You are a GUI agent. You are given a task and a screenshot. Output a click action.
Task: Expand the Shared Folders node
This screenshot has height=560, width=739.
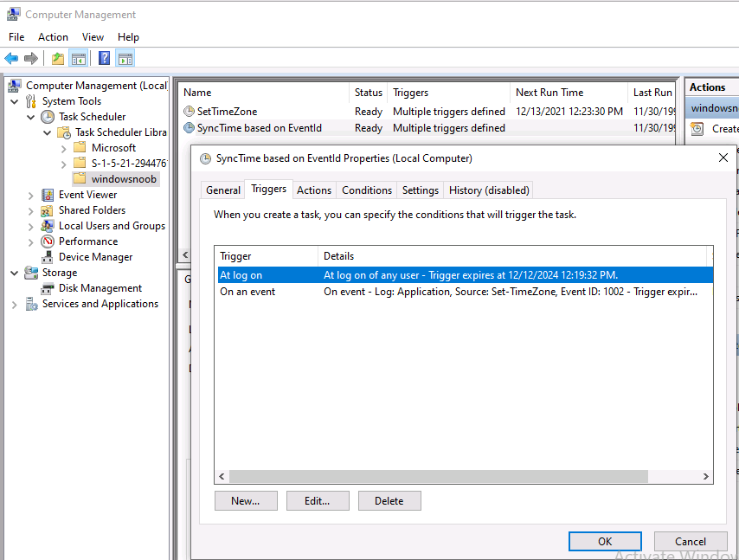click(30, 210)
